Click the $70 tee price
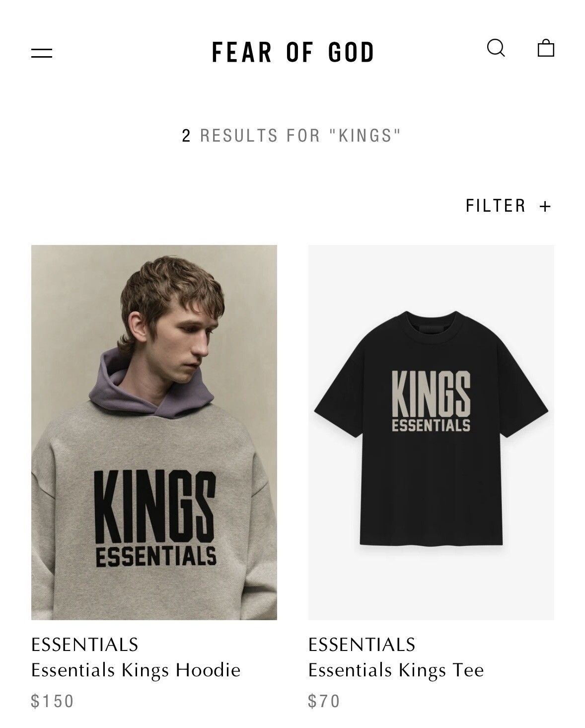 pos(324,701)
